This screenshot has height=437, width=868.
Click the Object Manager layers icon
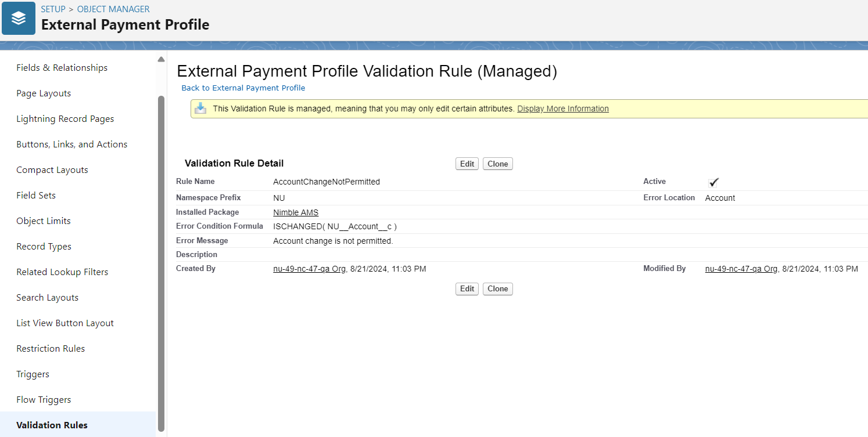click(19, 18)
